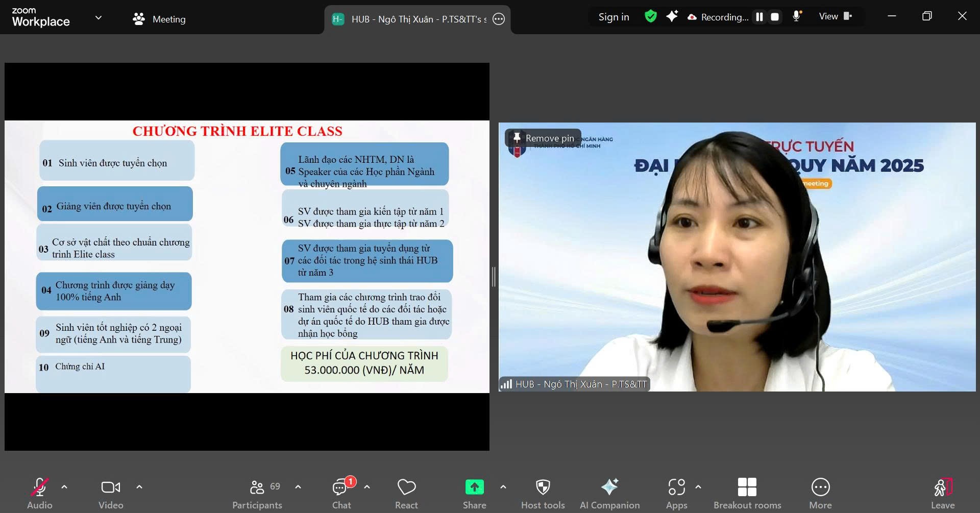
Task: Start camera with the Video button
Action: (111, 494)
